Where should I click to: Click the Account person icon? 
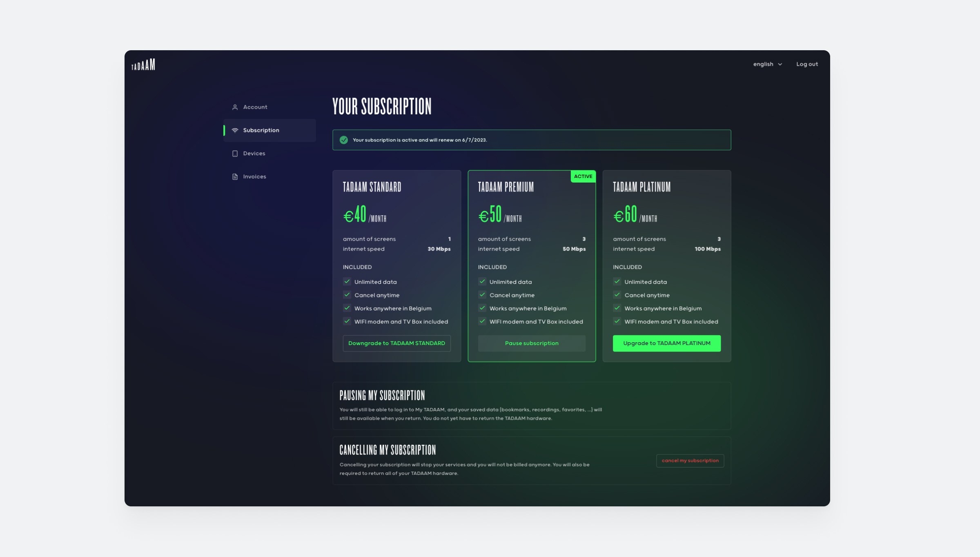coord(235,107)
